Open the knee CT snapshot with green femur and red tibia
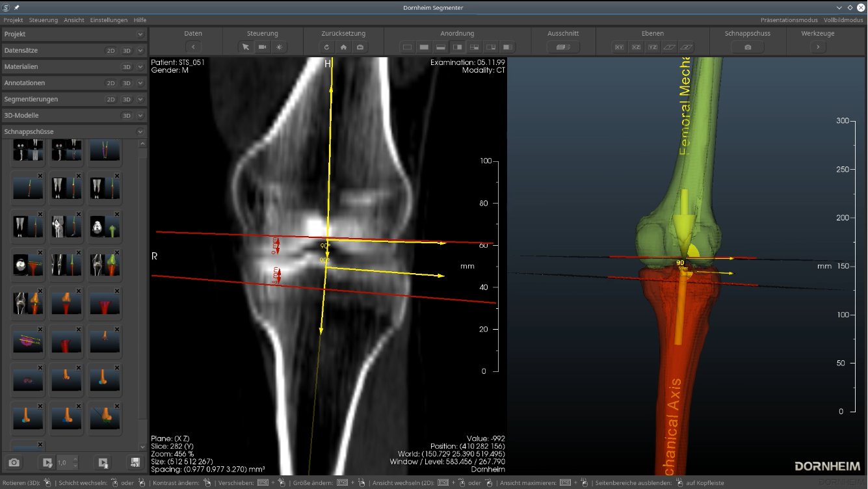 click(x=105, y=265)
